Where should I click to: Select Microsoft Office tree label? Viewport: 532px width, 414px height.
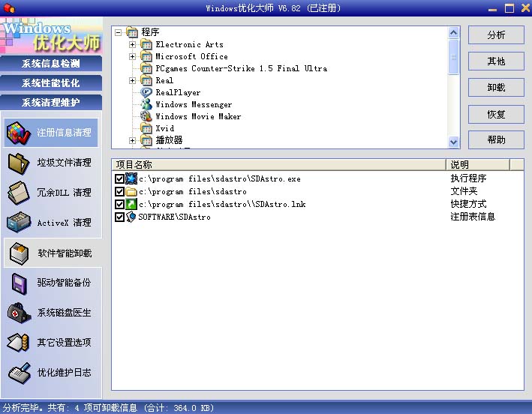pos(191,56)
